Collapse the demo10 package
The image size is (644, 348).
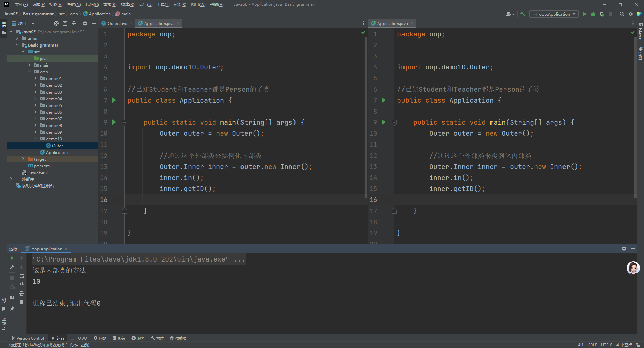[35, 139]
